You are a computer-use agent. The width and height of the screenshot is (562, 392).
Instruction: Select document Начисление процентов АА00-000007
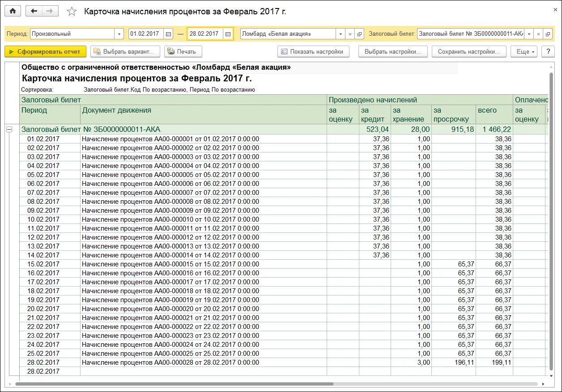[204, 193]
